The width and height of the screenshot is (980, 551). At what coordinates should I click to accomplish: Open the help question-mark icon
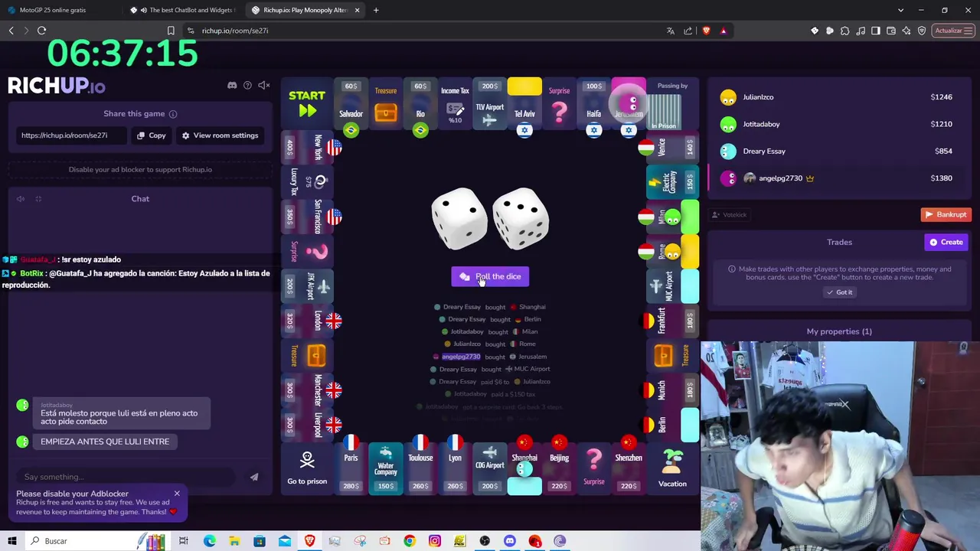[x=247, y=85]
